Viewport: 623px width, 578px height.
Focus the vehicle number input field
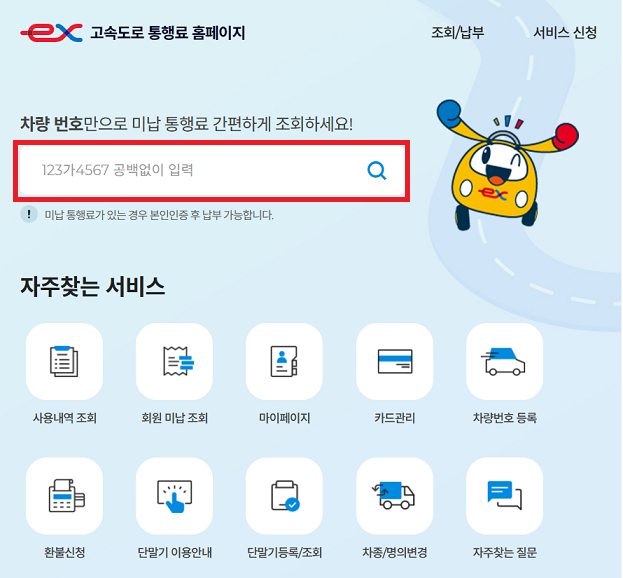click(x=212, y=170)
